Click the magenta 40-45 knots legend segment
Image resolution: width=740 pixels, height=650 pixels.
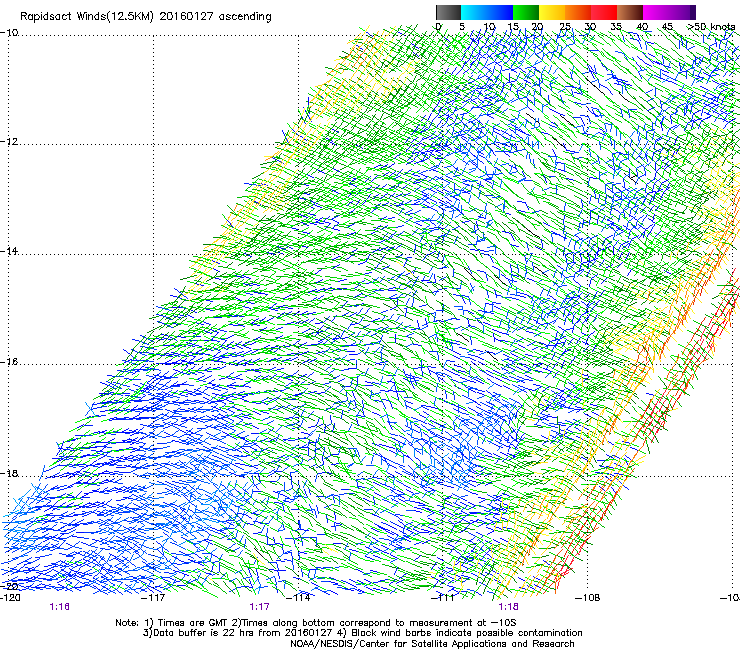pyautogui.click(x=656, y=12)
